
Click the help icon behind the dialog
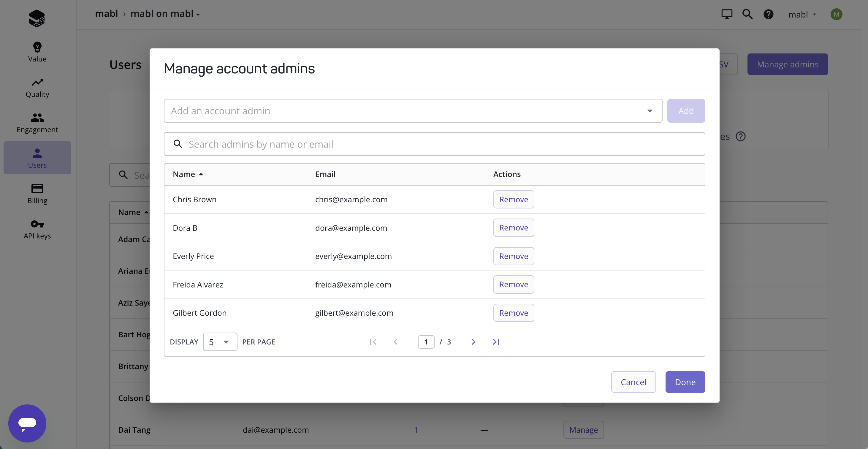tap(741, 137)
